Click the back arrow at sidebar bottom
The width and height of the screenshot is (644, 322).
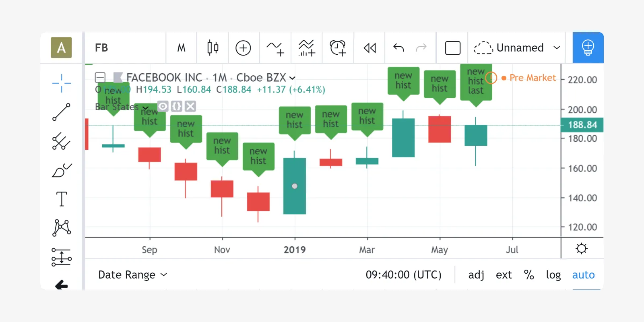(x=62, y=285)
